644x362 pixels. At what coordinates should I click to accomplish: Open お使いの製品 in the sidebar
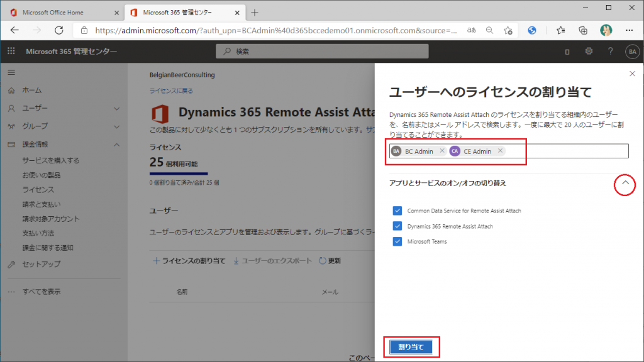coord(42,175)
